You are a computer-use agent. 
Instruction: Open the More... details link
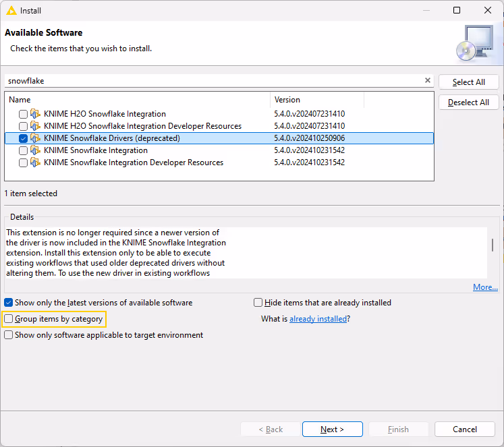485,287
